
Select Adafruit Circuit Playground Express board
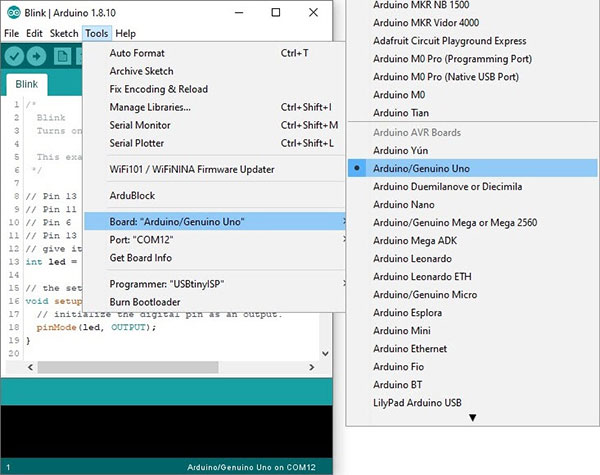(x=473, y=41)
